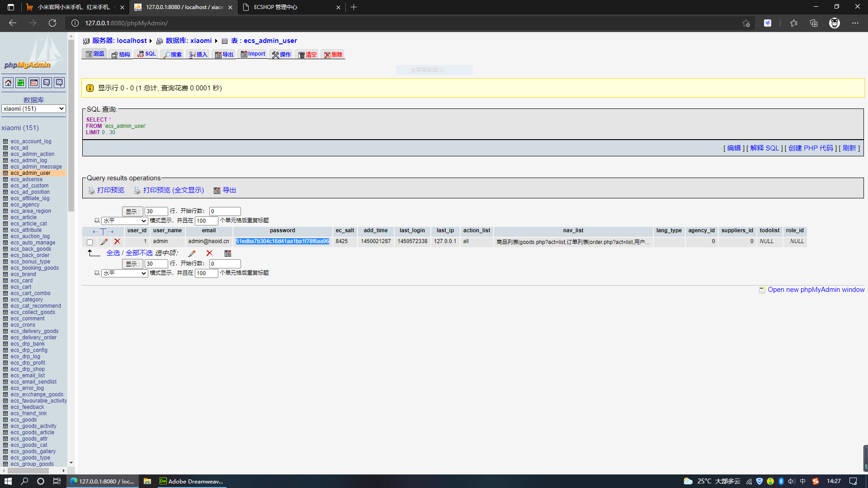
Task: Click the pencil edit icon in admin row
Action: click(104, 242)
